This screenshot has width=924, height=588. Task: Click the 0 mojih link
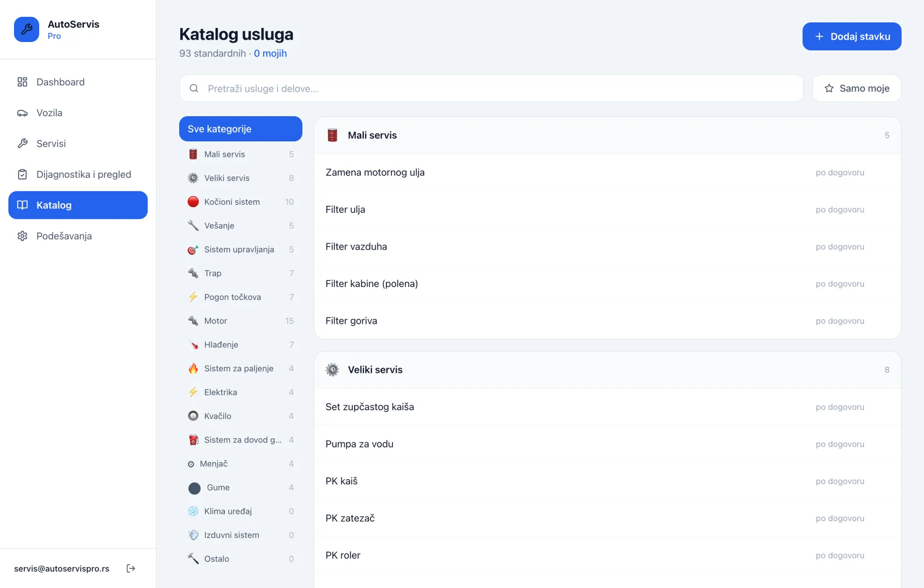[x=270, y=54]
